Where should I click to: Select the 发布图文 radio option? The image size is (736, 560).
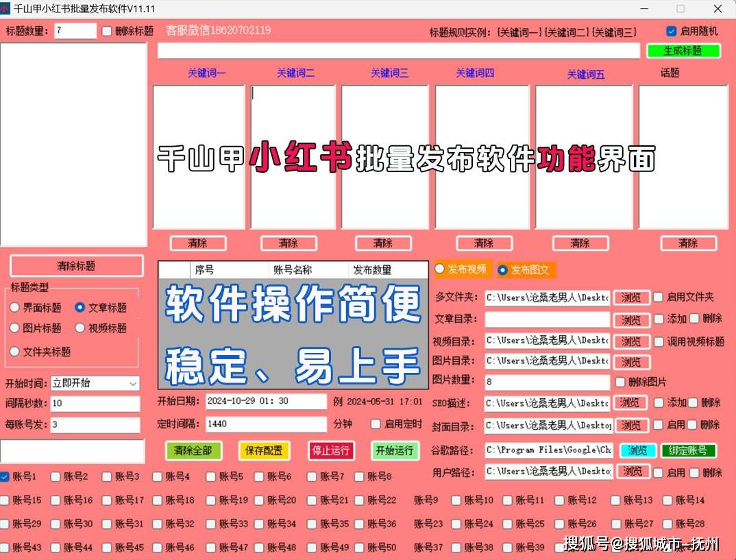pyautogui.click(x=503, y=270)
